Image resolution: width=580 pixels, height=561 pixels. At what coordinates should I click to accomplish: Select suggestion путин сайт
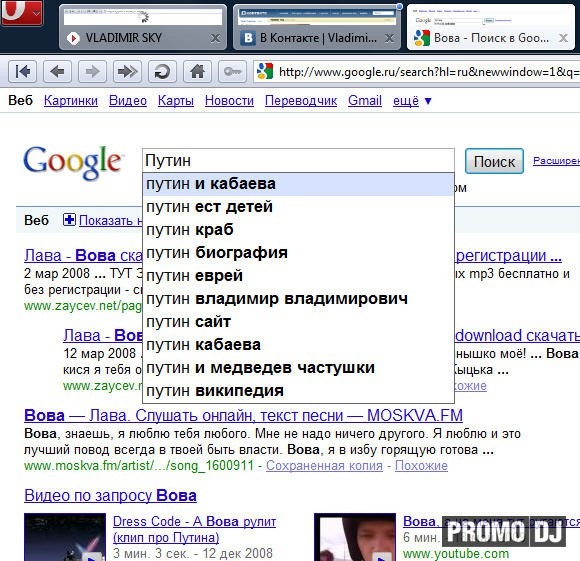coord(298,322)
